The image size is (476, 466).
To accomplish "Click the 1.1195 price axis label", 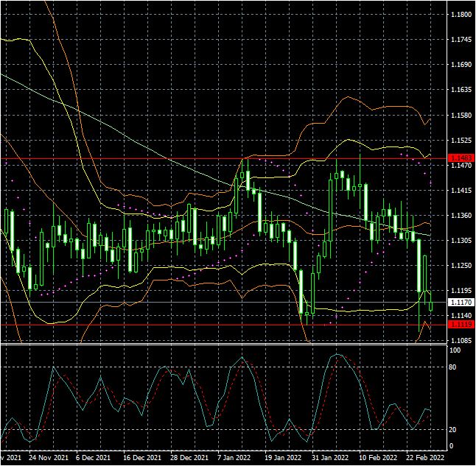I will (461, 291).
